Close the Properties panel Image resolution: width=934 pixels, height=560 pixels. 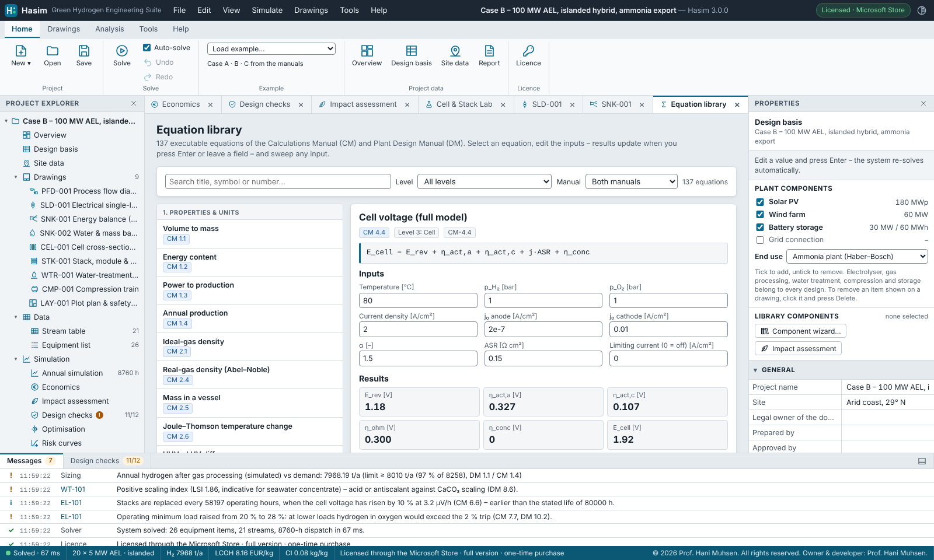point(923,103)
